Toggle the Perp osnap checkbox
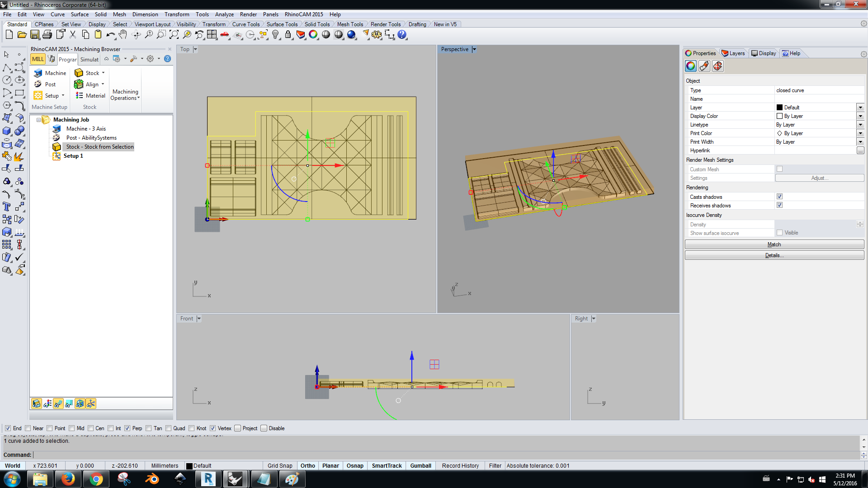The width and height of the screenshot is (868, 488). click(127, 428)
